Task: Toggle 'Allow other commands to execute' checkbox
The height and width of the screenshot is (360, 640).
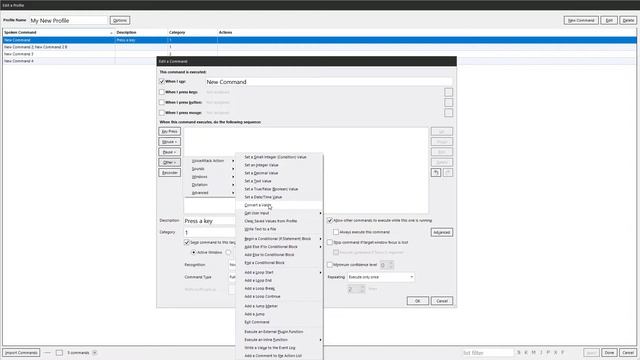Action: 330,220
